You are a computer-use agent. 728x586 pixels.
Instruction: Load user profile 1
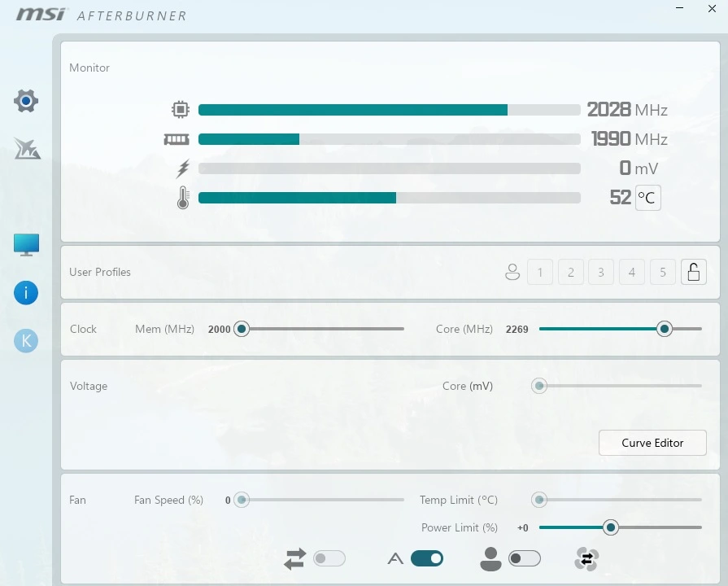coord(540,272)
